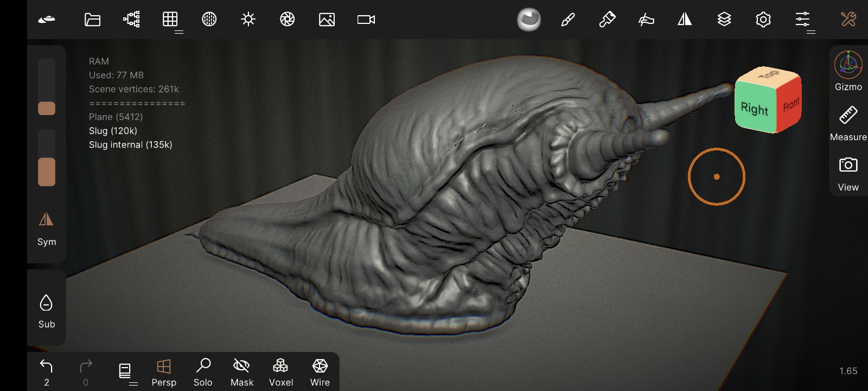Open the Symmetry menu in the top bar
This screenshot has height=391, width=868.
(685, 20)
